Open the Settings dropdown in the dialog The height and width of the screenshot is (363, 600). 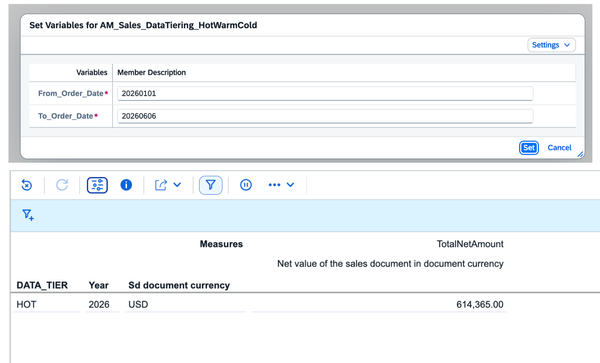pos(551,45)
